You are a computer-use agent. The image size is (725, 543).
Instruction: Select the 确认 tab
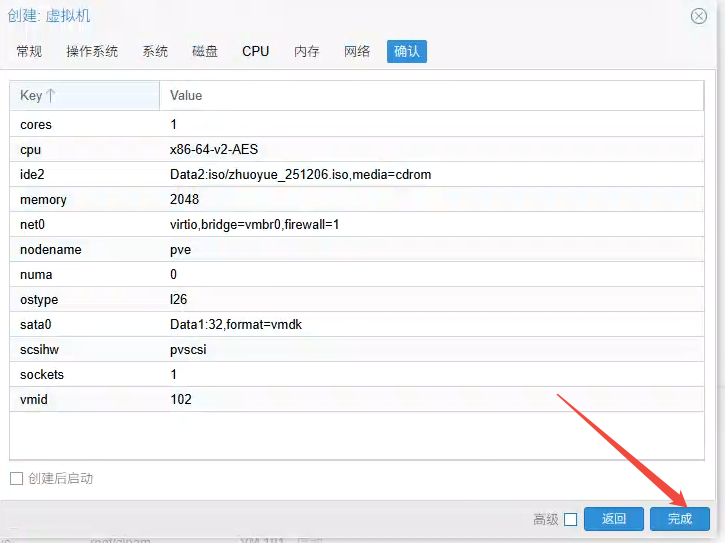[407, 51]
